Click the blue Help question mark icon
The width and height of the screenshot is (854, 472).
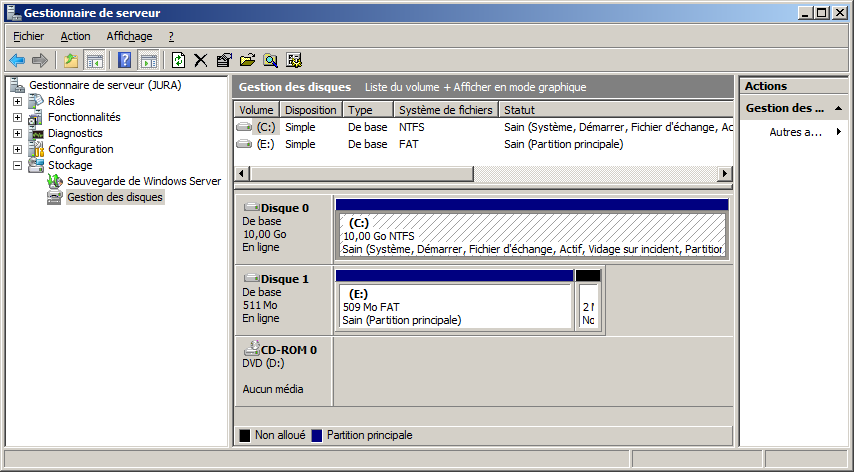[125, 60]
